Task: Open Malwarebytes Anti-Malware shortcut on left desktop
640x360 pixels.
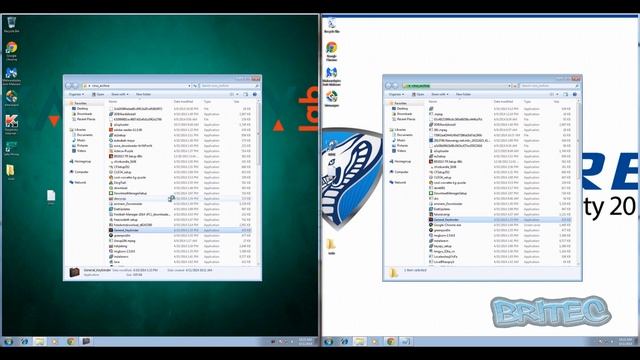Action: [x=11, y=76]
